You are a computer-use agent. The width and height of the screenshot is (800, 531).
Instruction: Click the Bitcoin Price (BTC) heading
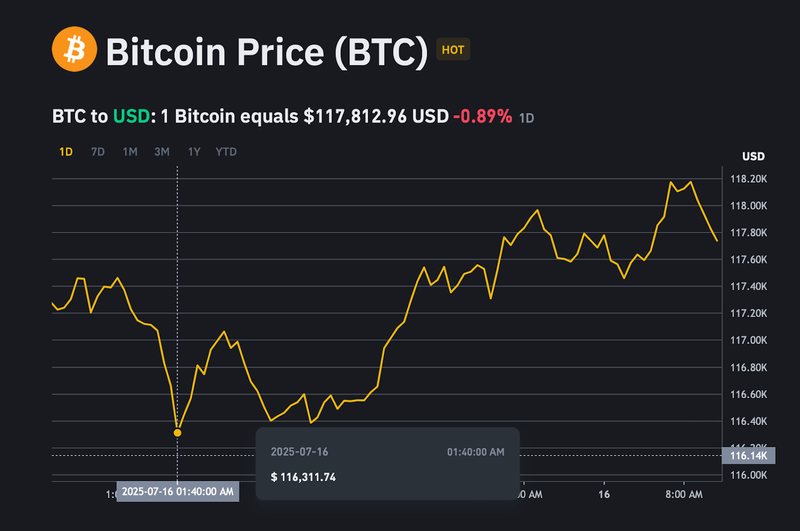coord(266,49)
